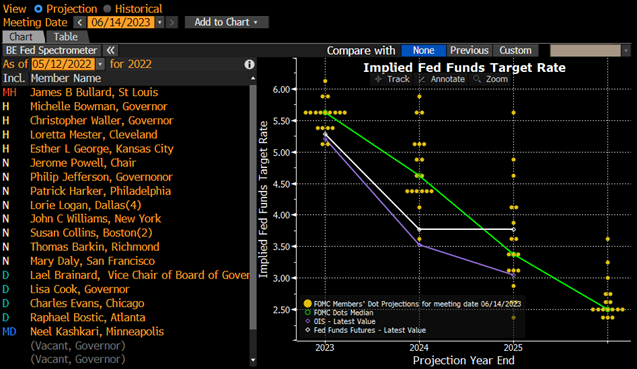Select James B Bullard, St Louis

pos(94,92)
